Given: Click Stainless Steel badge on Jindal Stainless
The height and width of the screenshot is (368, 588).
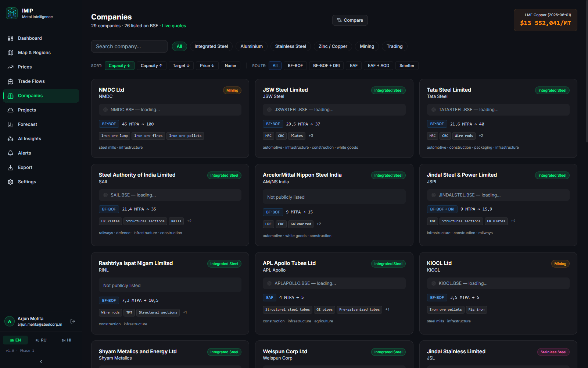Looking at the screenshot, I should [x=553, y=352].
